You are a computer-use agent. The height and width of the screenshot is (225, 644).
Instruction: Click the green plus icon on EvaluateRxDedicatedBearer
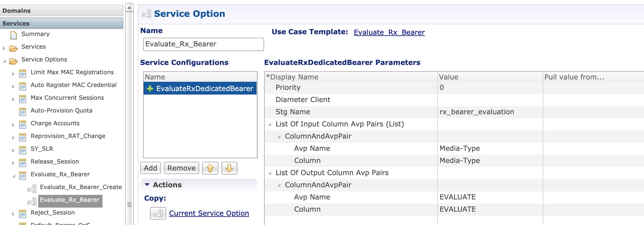click(x=150, y=88)
